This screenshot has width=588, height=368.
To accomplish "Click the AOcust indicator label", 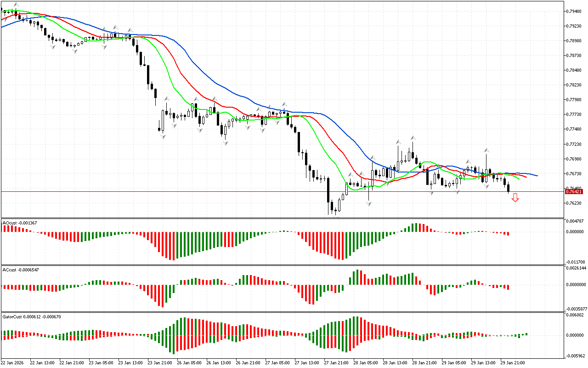I will click(x=20, y=223).
